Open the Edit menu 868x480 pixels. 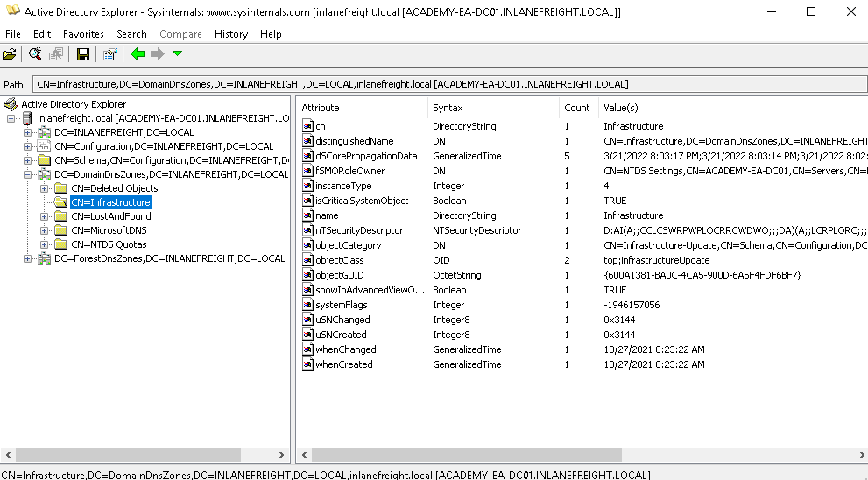(41, 34)
